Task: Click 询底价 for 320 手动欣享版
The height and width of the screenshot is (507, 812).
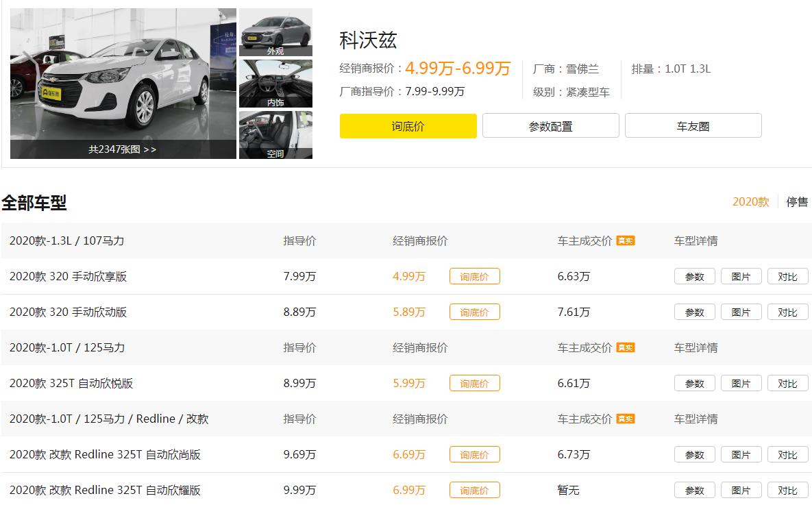Action: click(x=474, y=276)
